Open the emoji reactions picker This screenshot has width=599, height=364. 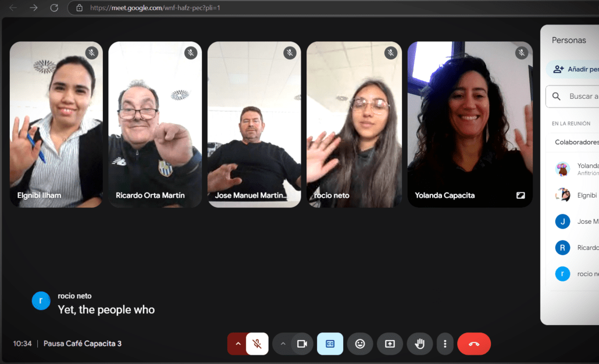click(x=360, y=344)
